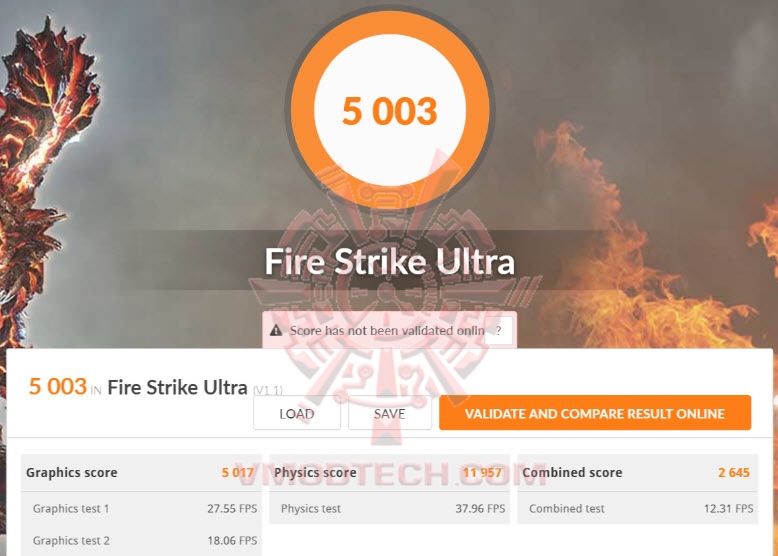Open the question mark help next to validation warning

pos(499,330)
